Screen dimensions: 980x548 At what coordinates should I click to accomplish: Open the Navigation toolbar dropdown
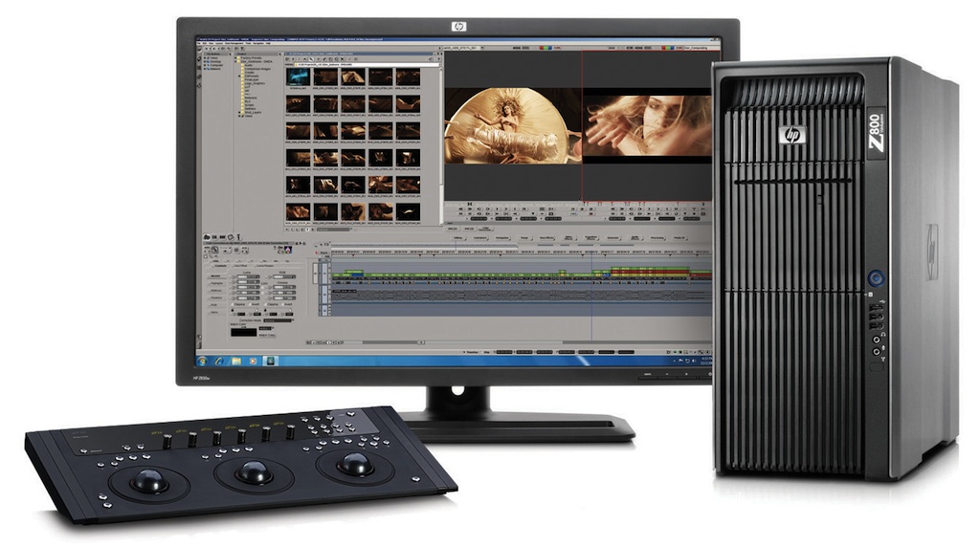click(502, 238)
